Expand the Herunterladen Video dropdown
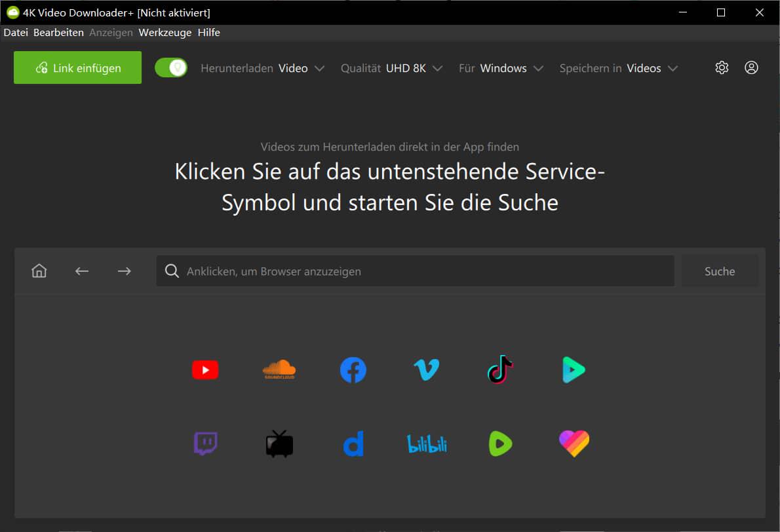 pyautogui.click(x=263, y=68)
